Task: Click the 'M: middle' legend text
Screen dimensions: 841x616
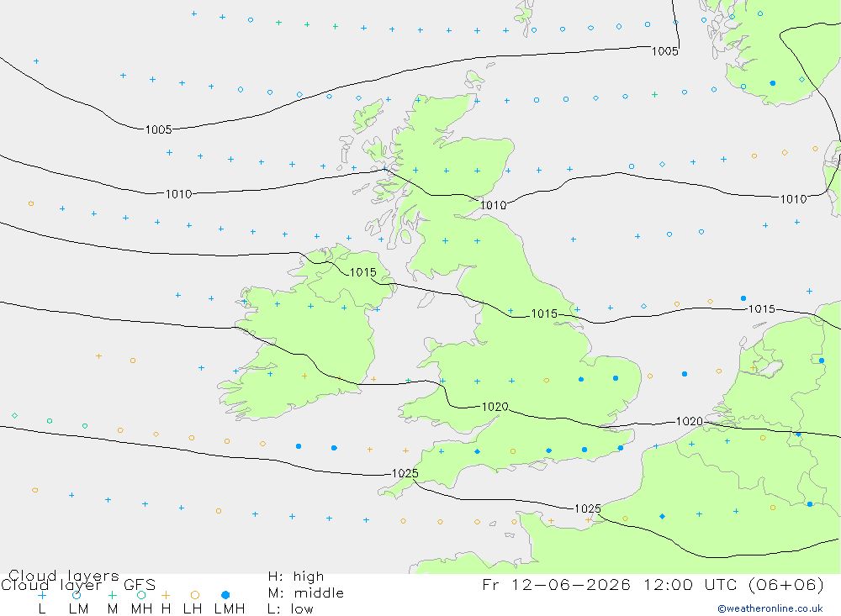Action: pos(306,593)
